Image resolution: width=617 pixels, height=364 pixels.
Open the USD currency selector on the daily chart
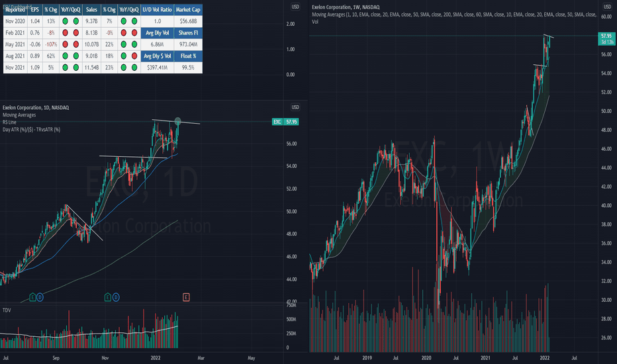pos(295,107)
